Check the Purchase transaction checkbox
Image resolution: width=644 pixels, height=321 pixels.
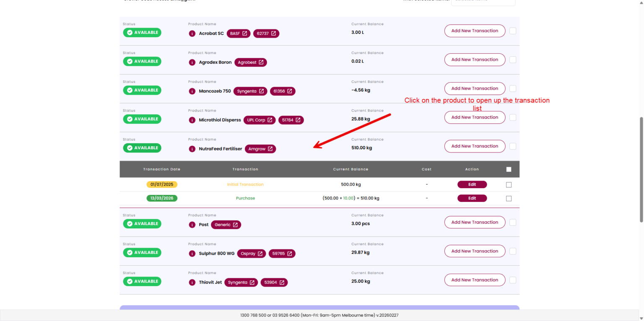pos(509,199)
